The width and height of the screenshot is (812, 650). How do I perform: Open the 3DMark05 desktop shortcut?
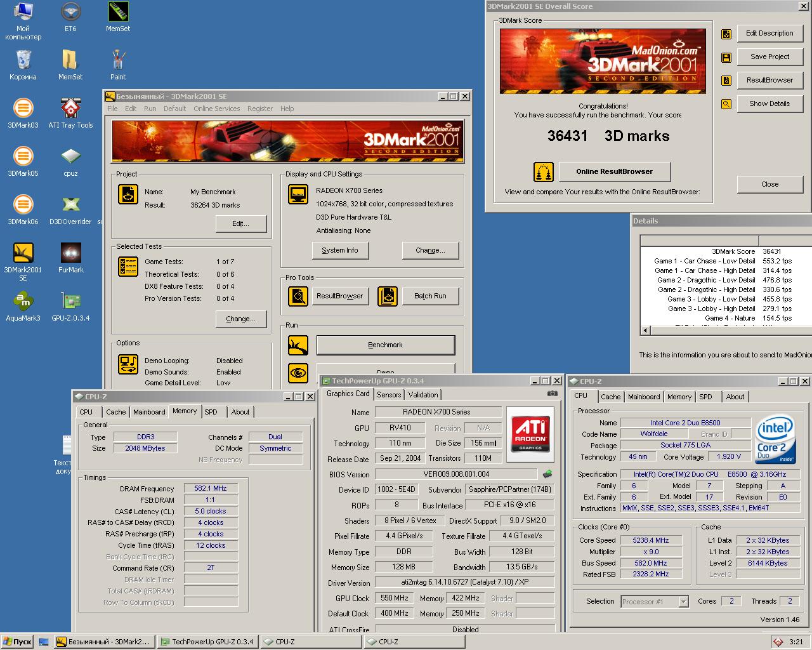(23, 162)
